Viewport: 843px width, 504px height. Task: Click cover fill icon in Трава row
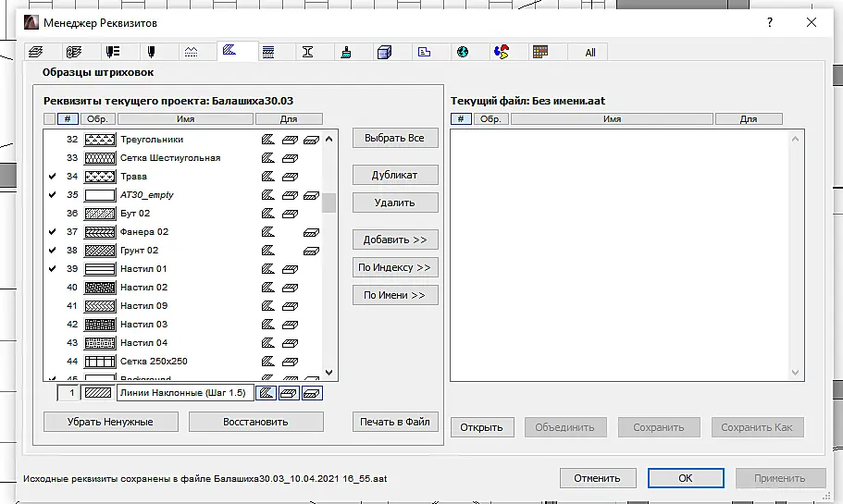click(x=290, y=177)
